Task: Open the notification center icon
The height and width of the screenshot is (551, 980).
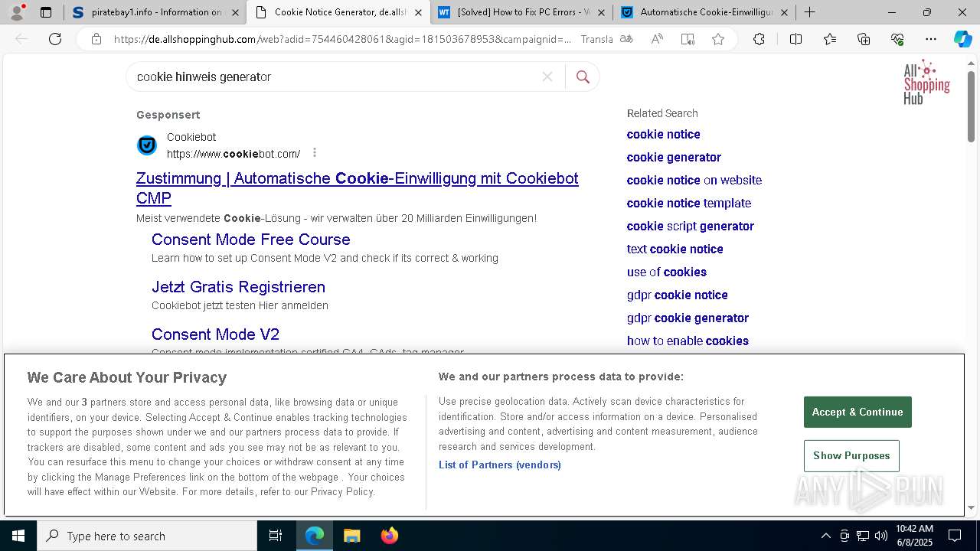Action: tap(955, 536)
